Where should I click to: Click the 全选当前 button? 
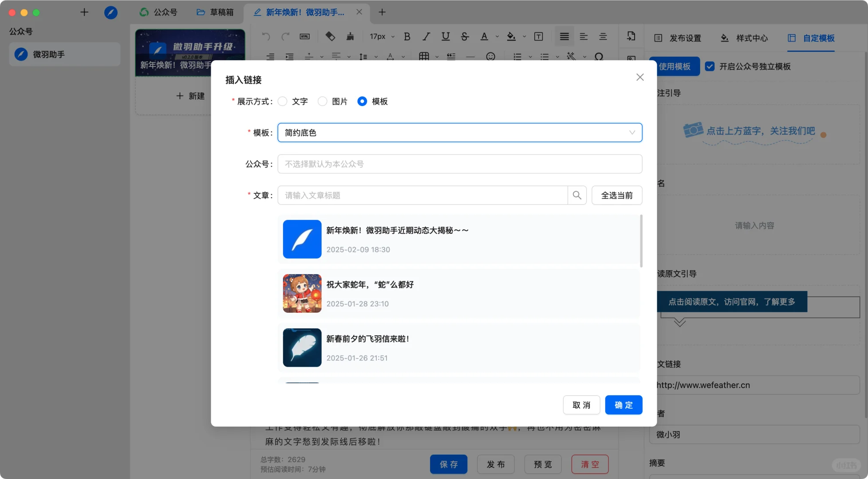tap(616, 195)
